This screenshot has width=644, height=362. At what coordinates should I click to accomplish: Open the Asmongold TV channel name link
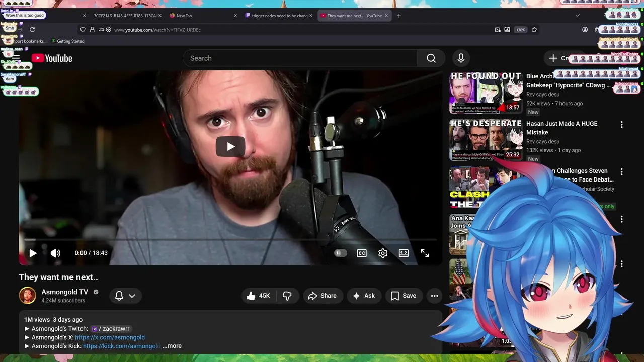click(65, 292)
